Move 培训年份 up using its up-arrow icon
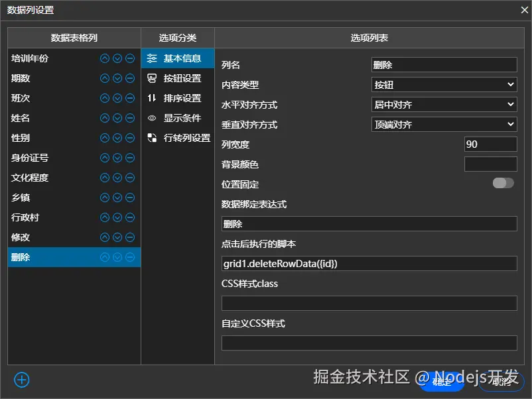The height and width of the screenshot is (399, 532). pos(105,58)
